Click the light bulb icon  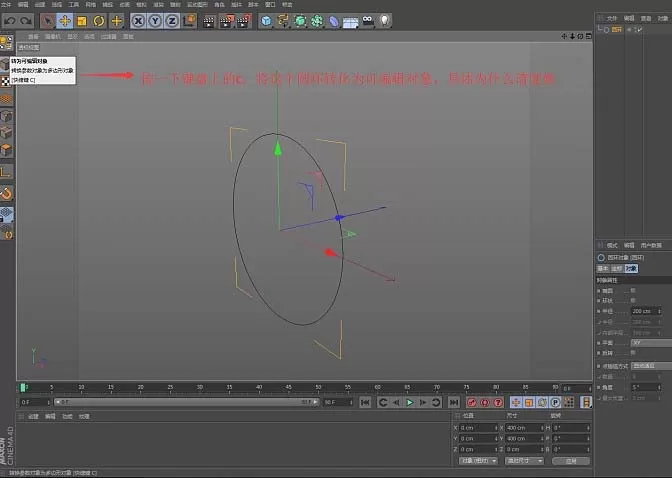pos(385,21)
